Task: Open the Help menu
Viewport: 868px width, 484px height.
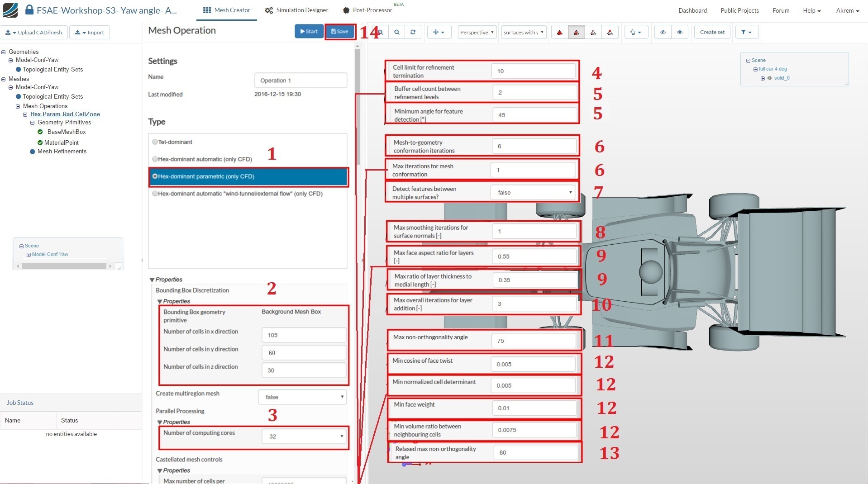Action: (812, 10)
